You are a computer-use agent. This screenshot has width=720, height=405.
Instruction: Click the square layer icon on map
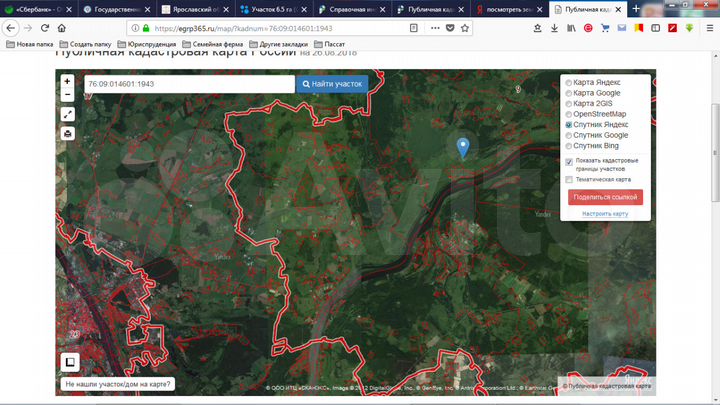[x=70, y=362]
